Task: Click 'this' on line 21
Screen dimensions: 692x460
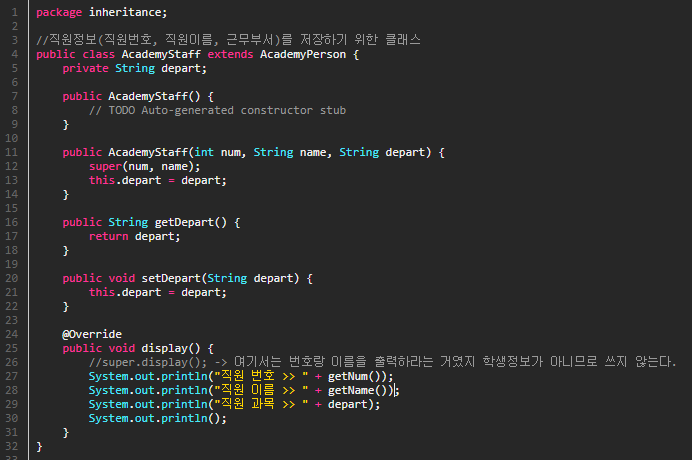Action: (x=102, y=292)
